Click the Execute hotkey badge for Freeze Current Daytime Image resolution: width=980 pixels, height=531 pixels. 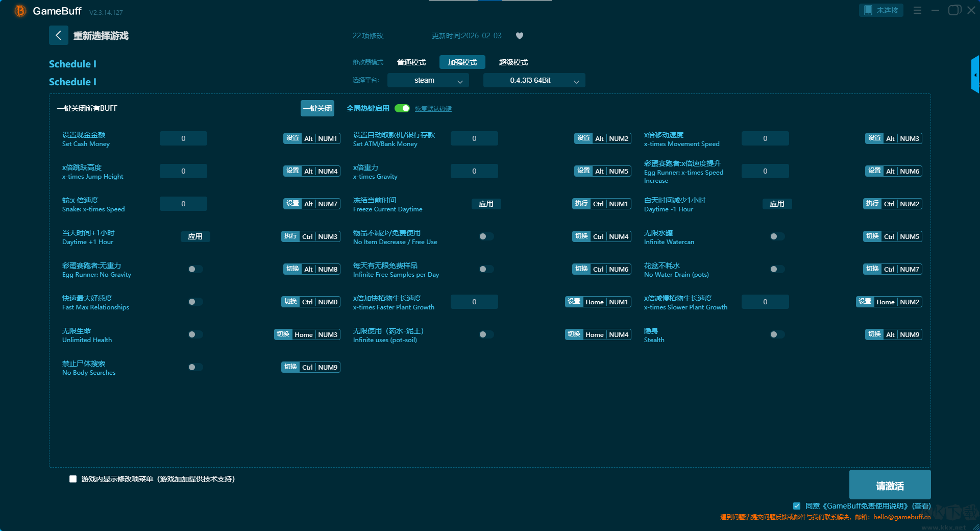[x=581, y=204]
